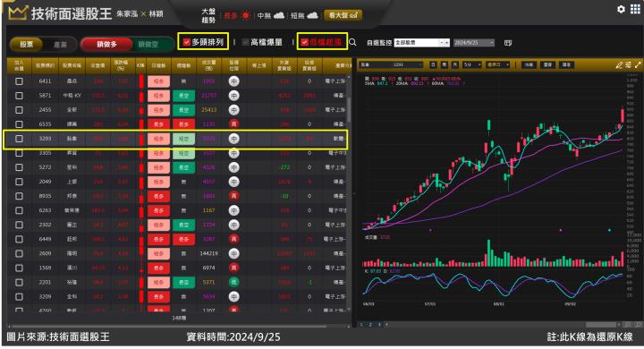Sort by 股票代號 column header
This screenshot has width=644, height=349.
pyautogui.click(x=46, y=65)
